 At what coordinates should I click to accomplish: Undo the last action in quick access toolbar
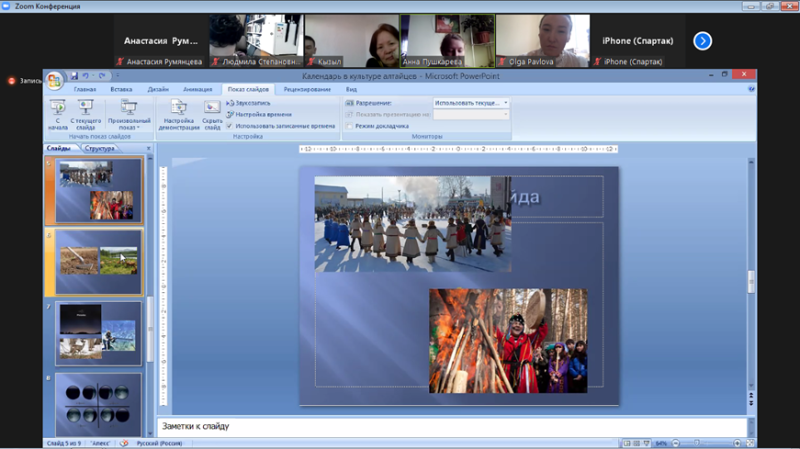[x=86, y=76]
